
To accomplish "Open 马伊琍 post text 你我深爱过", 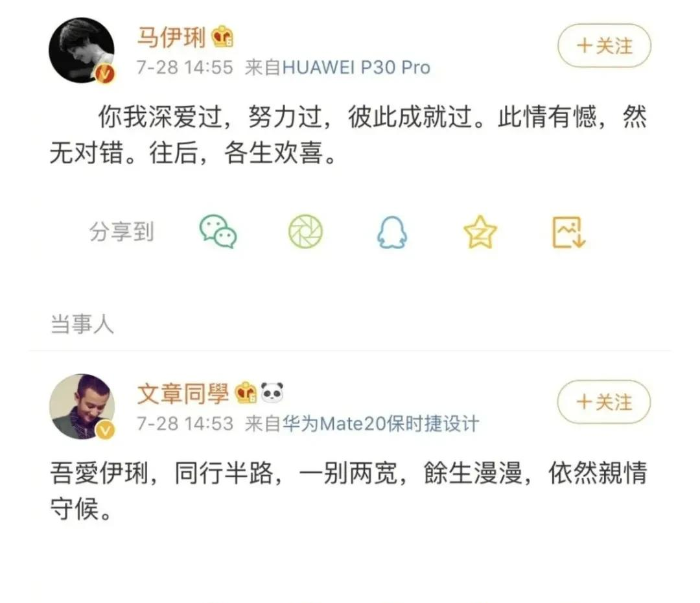I will point(348,135).
